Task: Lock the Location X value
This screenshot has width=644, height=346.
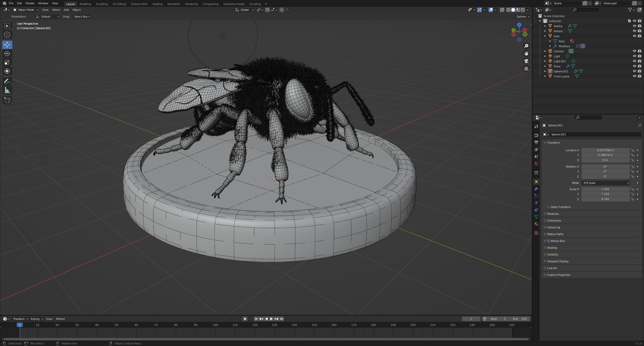Action: point(632,150)
